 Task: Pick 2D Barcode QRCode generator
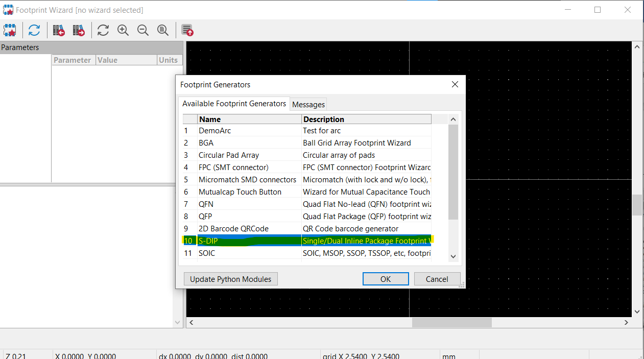pyautogui.click(x=307, y=228)
